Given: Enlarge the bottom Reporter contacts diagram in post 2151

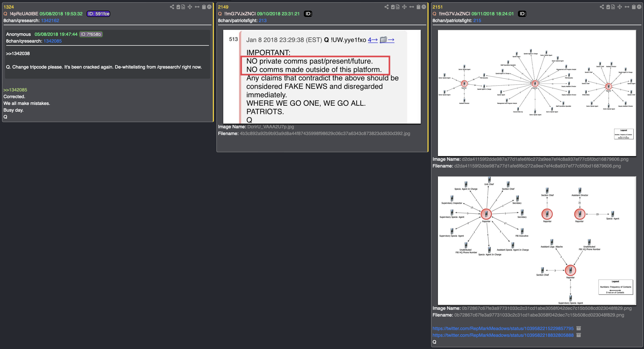Looking at the screenshot, I should [x=537, y=241].
